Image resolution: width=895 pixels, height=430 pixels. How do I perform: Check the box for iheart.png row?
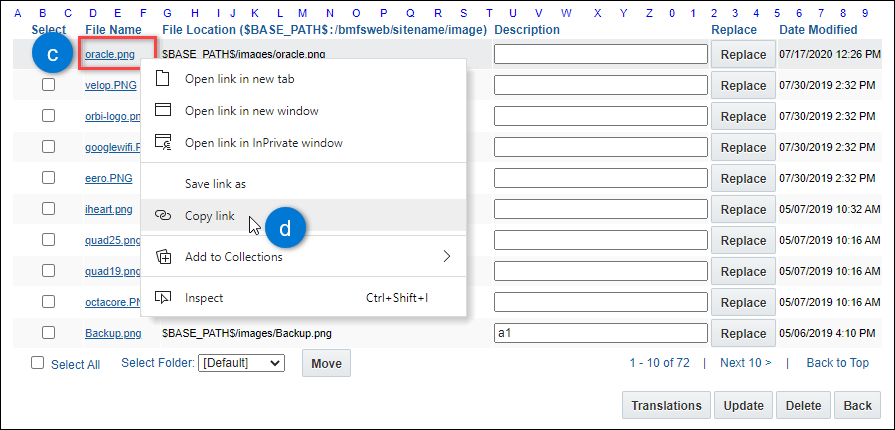(49, 208)
